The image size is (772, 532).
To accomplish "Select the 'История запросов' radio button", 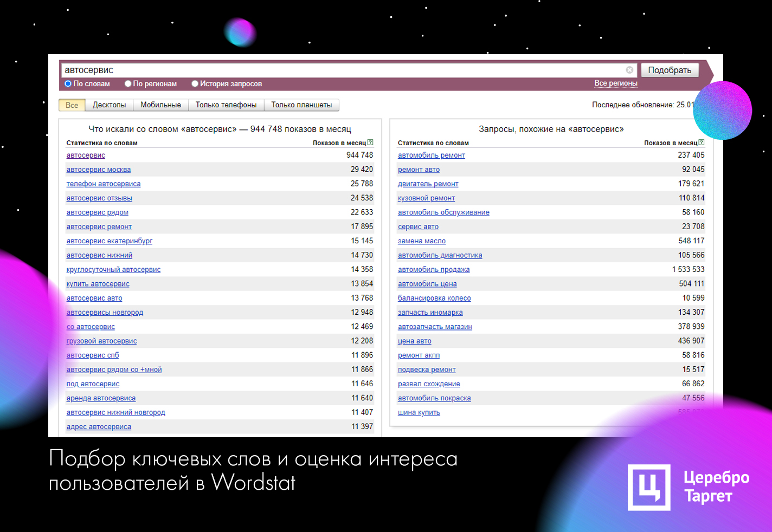I will tap(195, 83).
